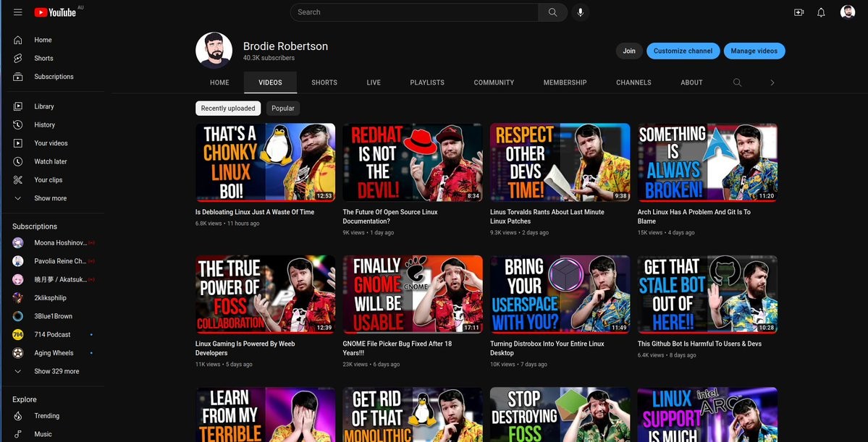This screenshot has width=868, height=442.
Task: Switch to the PLAYLISTS tab
Action: pos(427,82)
